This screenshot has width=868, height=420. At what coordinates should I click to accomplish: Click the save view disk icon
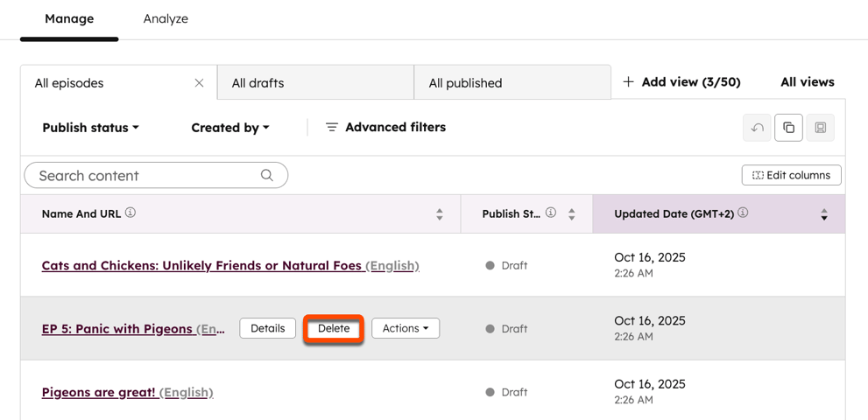point(820,128)
